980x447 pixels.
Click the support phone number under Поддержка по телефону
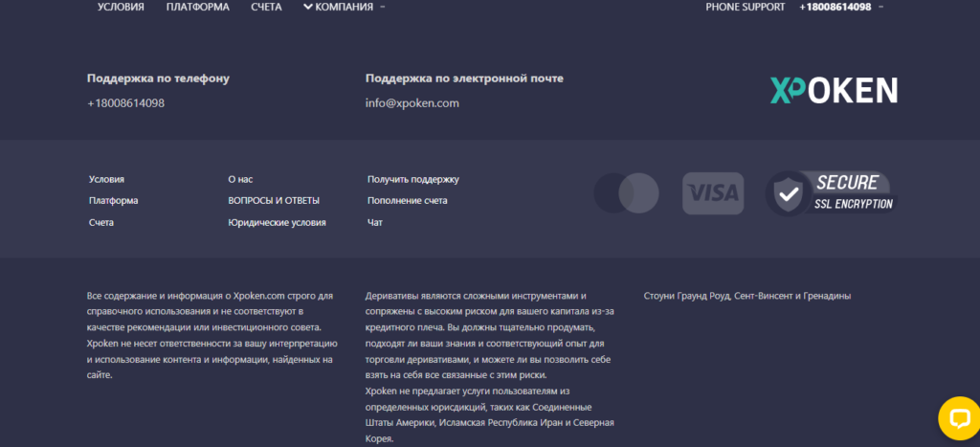tap(125, 103)
